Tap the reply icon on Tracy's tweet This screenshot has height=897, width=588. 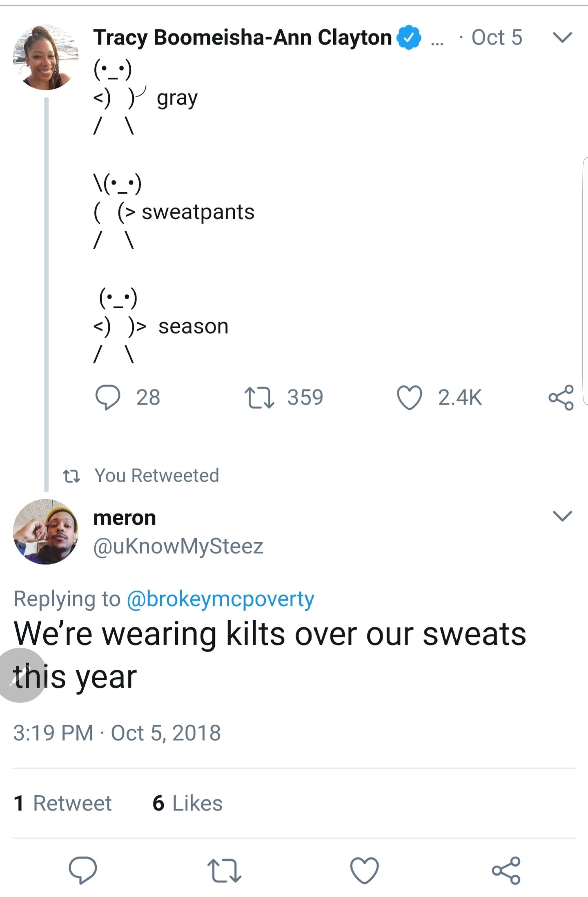coord(109,398)
